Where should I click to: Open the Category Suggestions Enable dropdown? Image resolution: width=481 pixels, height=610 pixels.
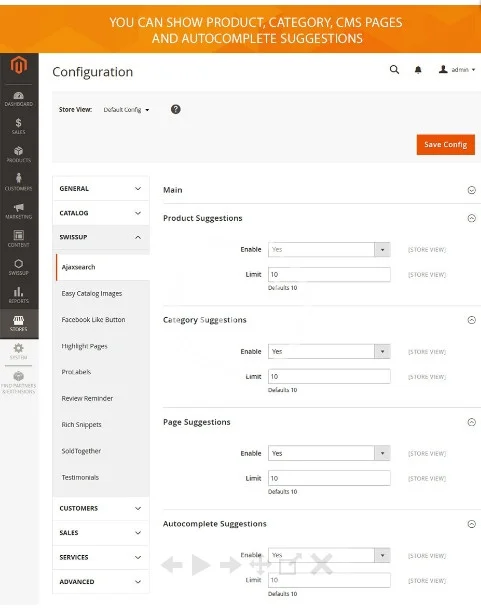click(x=329, y=351)
